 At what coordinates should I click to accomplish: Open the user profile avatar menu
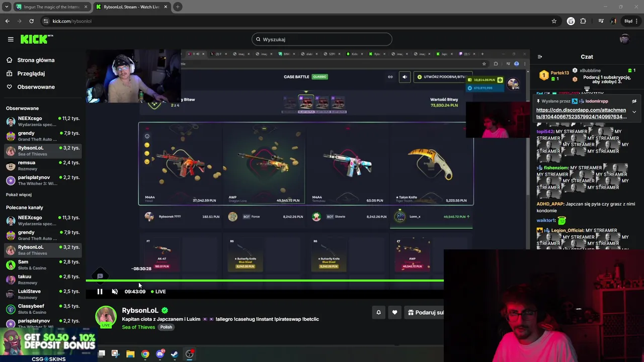[x=624, y=39]
